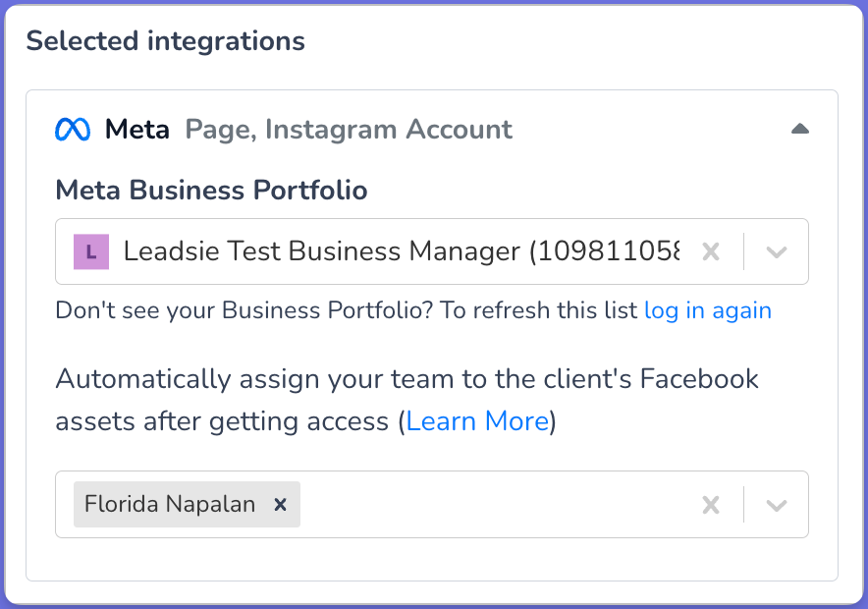Viewport: 868px width, 609px height.
Task: Collapse the Meta integration section
Action: click(x=799, y=129)
